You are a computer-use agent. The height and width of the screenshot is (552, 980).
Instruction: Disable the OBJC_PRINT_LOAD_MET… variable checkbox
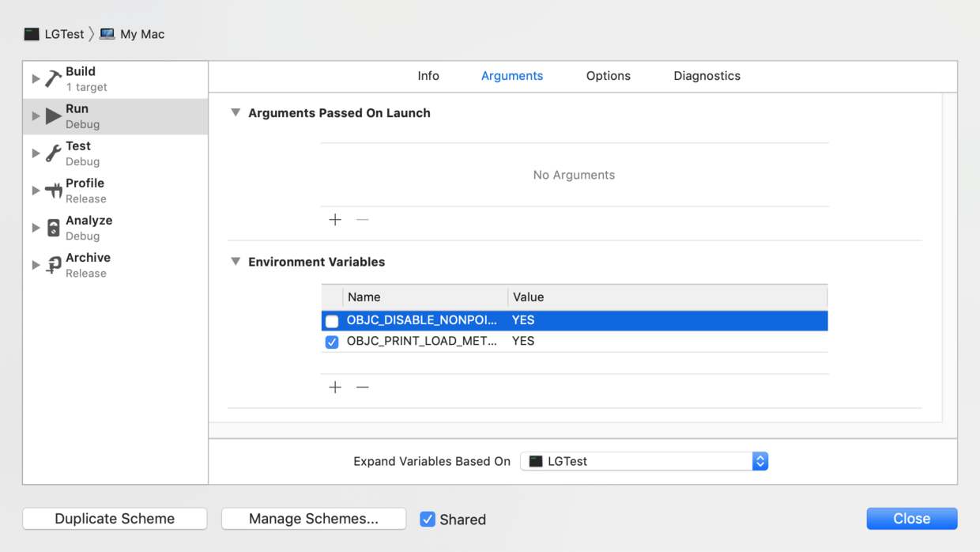click(332, 342)
